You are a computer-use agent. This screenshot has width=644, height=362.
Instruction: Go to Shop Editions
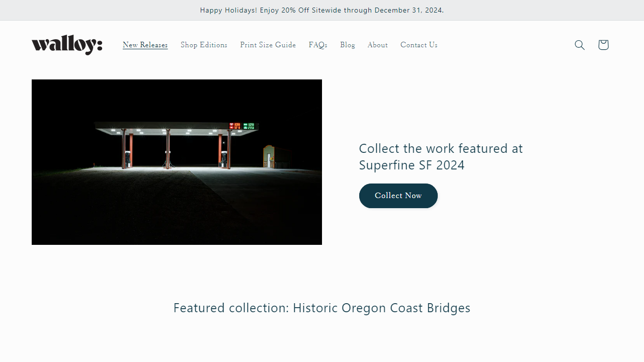pyautogui.click(x=204, y=45)
